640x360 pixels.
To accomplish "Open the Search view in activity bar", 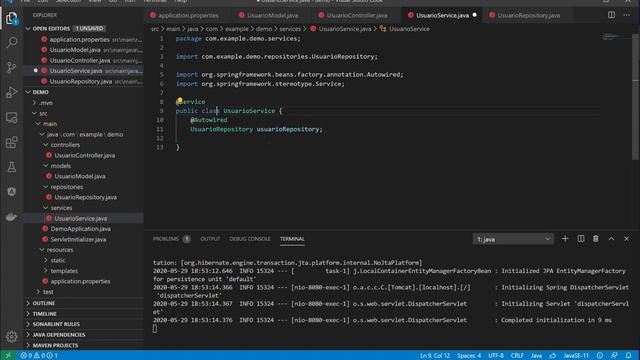I will point(11,42).
